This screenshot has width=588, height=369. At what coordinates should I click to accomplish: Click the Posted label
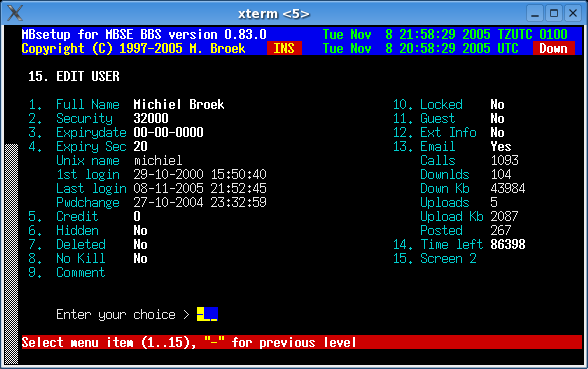(x=441, y=231)
